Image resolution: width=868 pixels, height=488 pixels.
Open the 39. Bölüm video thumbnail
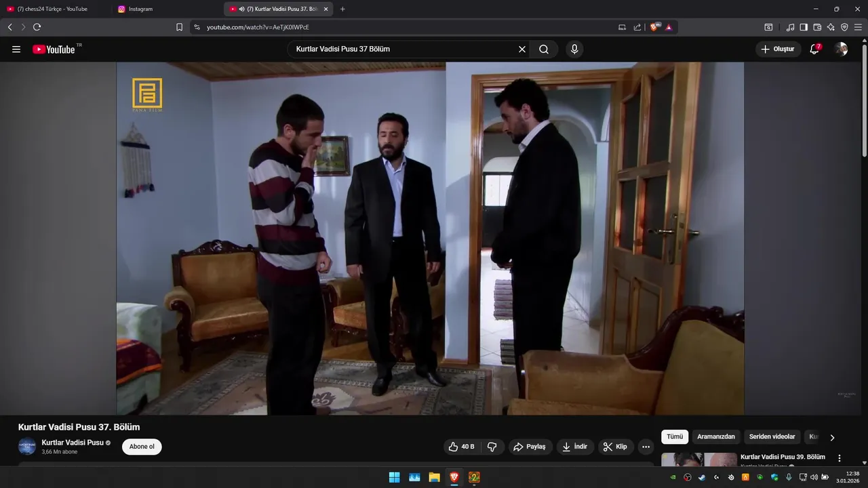699,460
